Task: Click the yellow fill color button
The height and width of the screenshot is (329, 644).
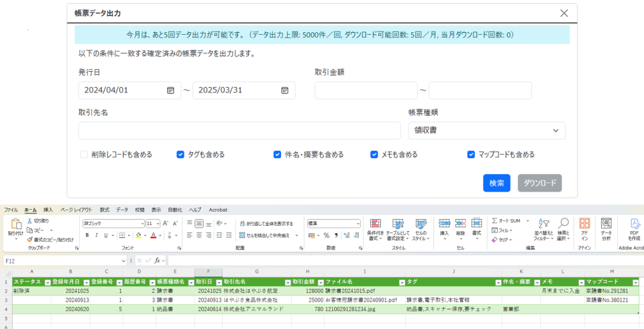Action: (x=138, y=235)
